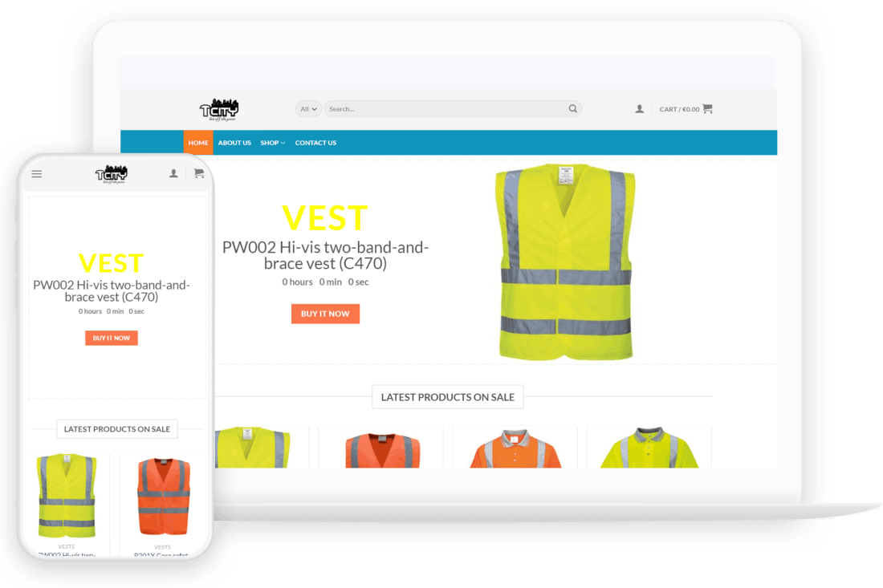Open the Contact Us menu item
The image size is (883, 588).
[315, 143]
